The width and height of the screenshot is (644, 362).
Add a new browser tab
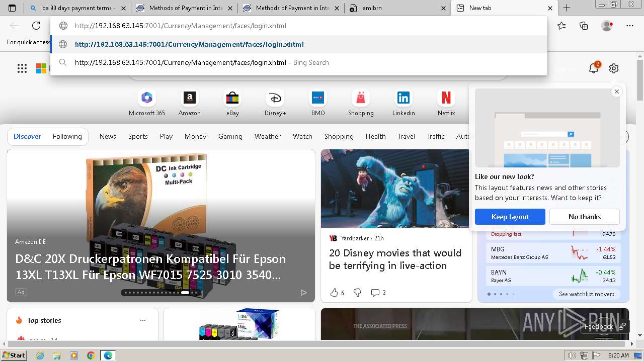(x=567, y=8)
